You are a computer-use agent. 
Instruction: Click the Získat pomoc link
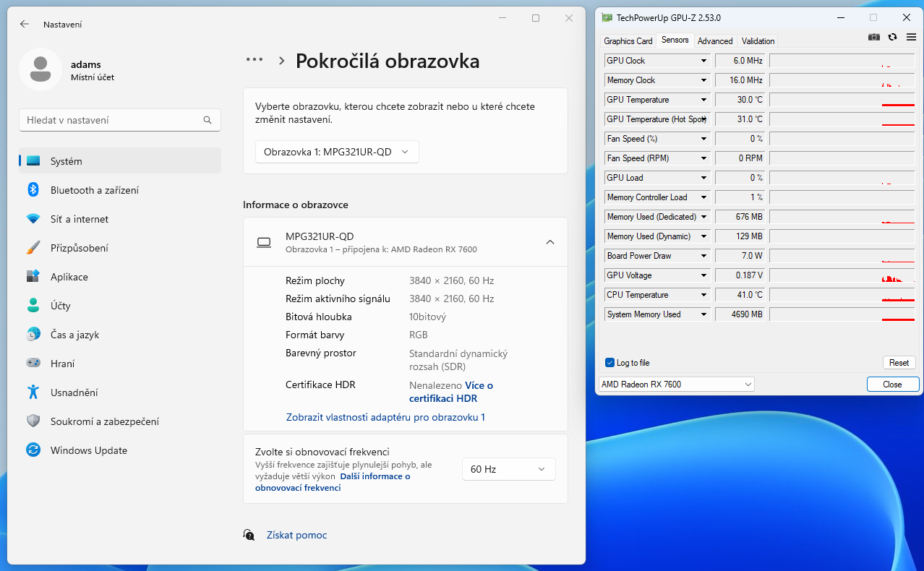tap(297, 535)
